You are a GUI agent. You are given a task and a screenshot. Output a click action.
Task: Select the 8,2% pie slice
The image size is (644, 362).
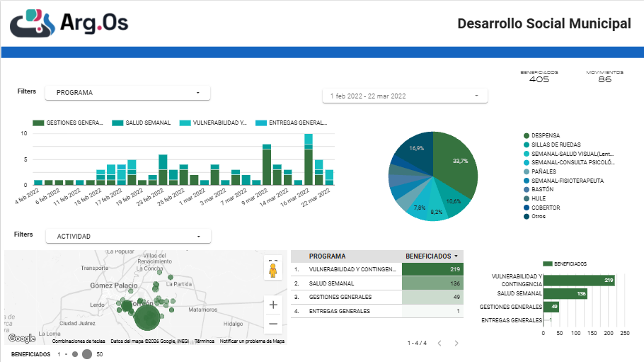click(437, 205)
